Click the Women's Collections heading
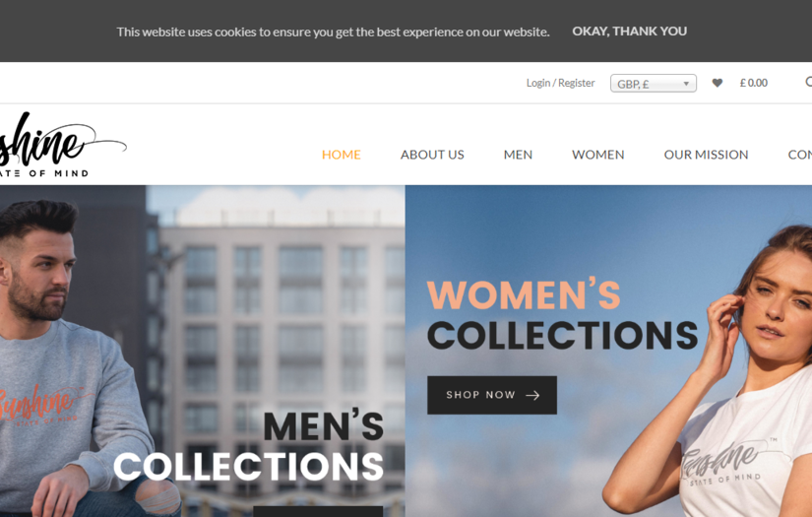Screen dimensions: 812x517 562,316
